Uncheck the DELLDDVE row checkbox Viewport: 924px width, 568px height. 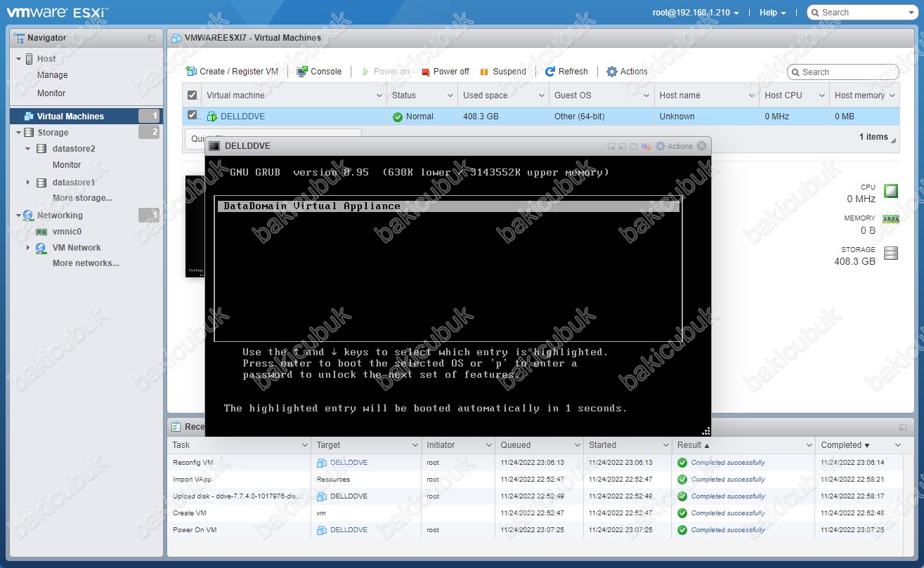[193, 115]
